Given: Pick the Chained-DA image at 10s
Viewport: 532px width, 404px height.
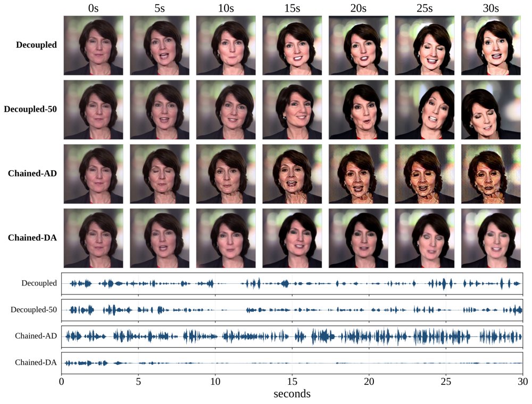Looking at the screenshot, I should [226, 238].
